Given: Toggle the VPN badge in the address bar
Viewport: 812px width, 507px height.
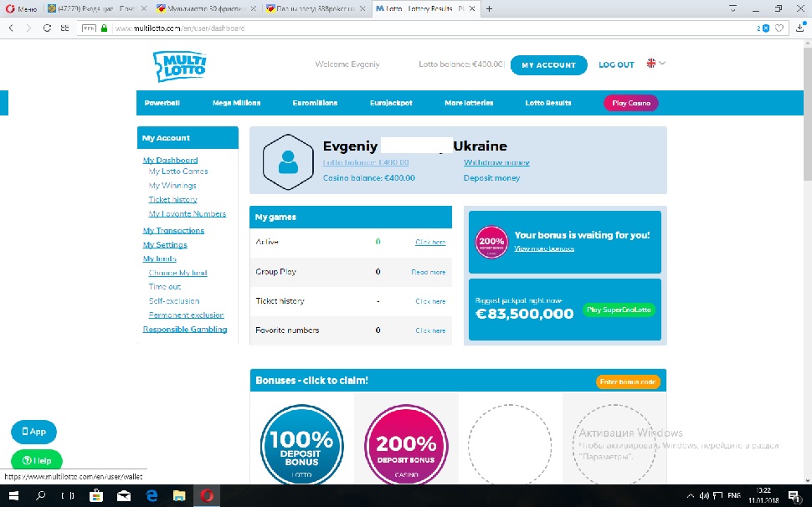Looking at the screenshot, I should click(89, 28).
